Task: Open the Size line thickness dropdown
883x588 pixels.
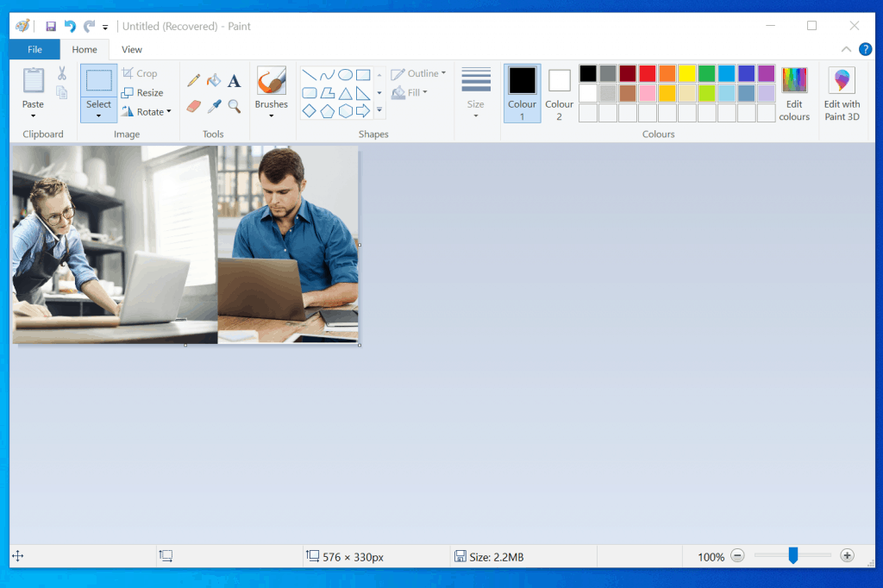Action: (x=476, y=93)
